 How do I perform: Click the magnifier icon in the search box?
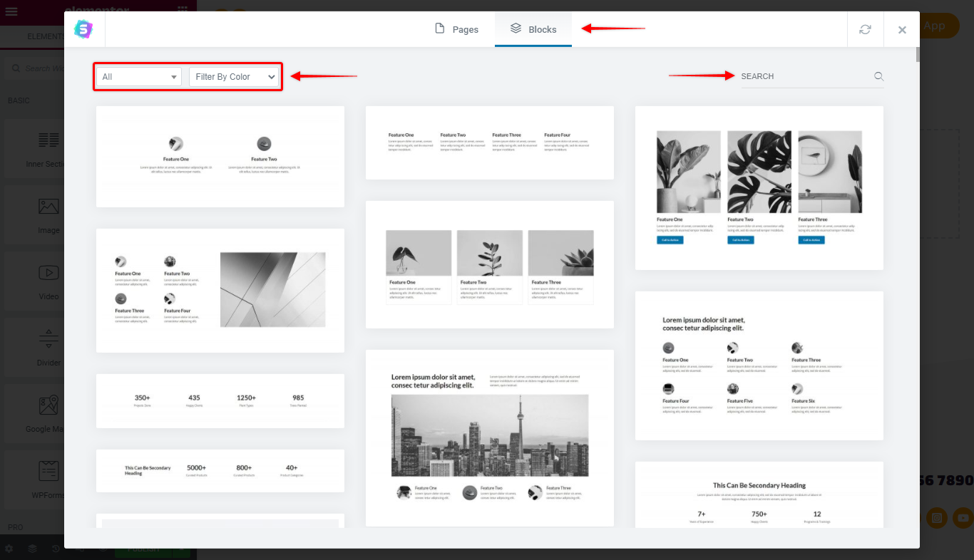[878, 76]
